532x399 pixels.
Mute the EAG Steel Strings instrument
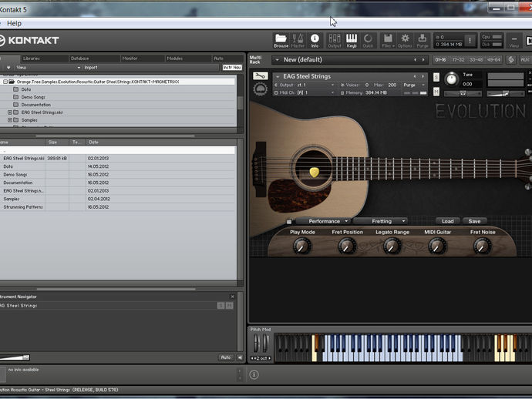click(x=436, y=91)
